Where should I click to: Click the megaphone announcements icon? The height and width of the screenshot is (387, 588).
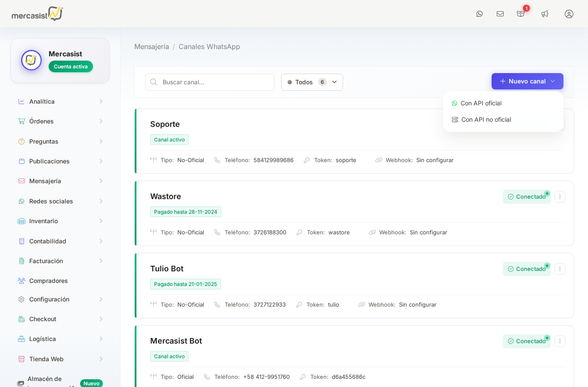545,14
